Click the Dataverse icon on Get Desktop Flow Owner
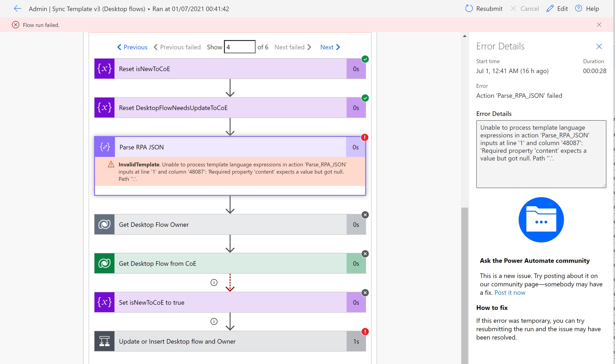The height and width of the screenshot is (364, 615). [104, 224]
